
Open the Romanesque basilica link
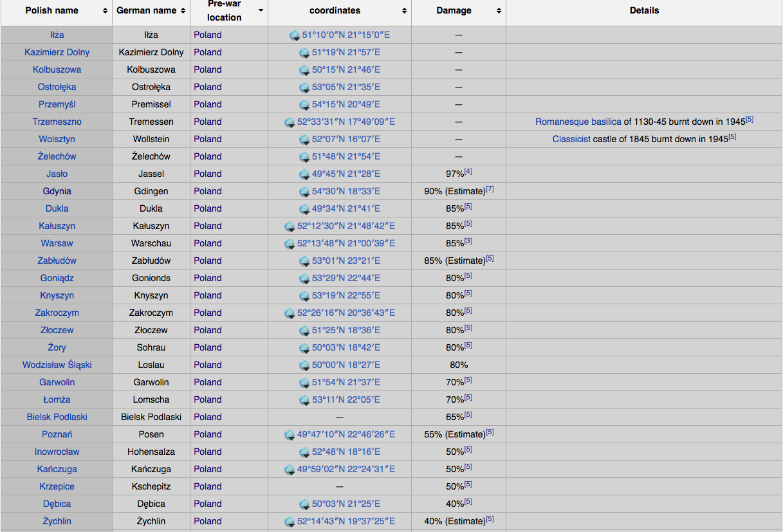(578, 122)
